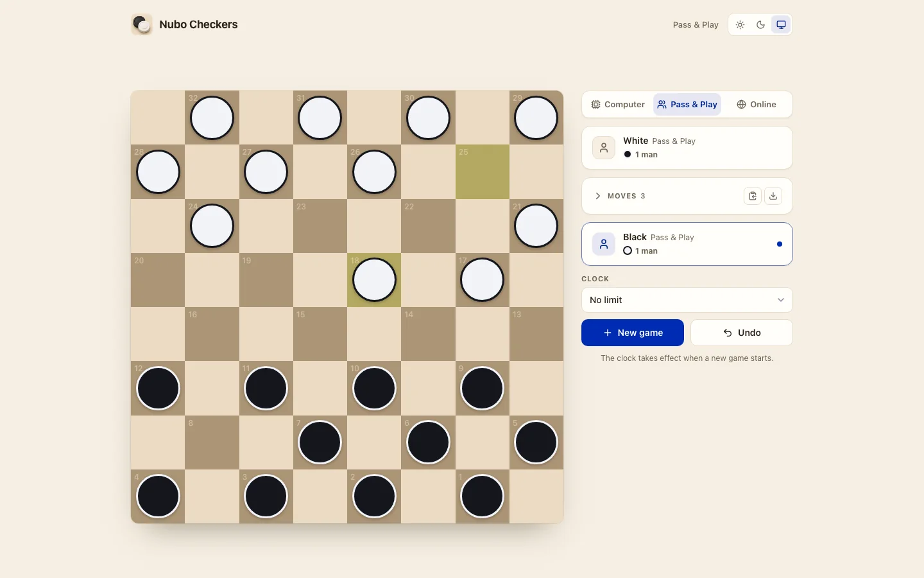Open the Clock No limit dropdown

[x=687, y=300]
